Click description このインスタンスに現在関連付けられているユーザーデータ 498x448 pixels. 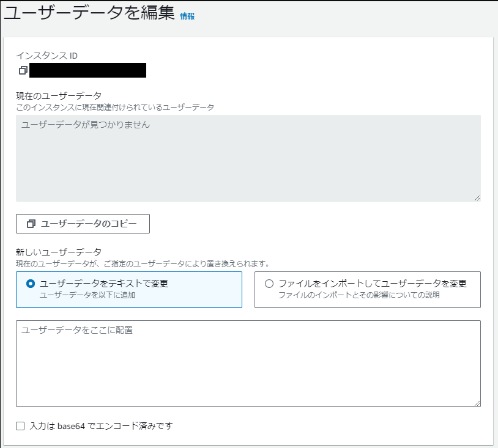(x=115, y=107)
